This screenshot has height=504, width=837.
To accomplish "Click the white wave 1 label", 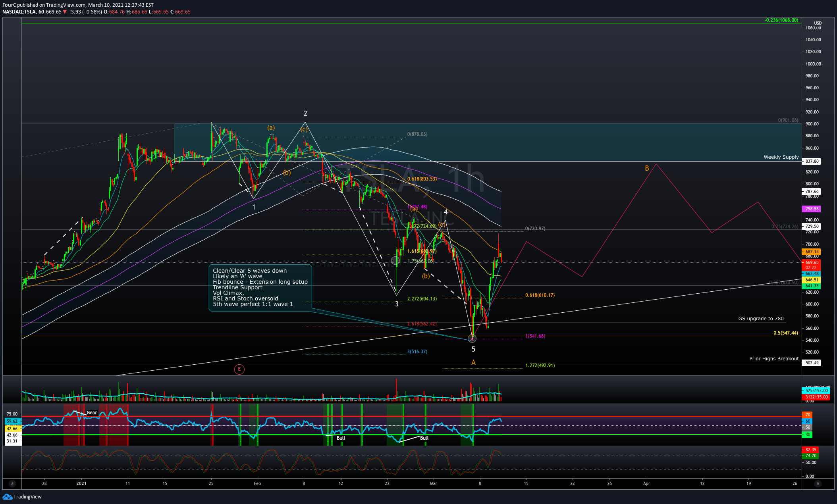I will click(x=254, y=207).
